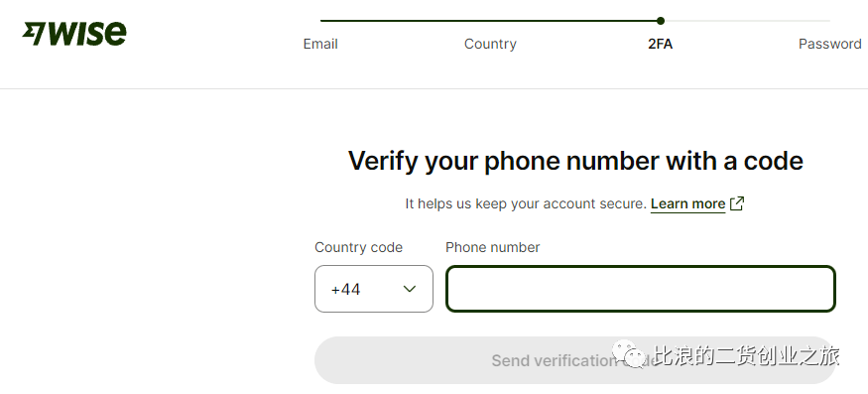
Task: Click the Verify your phone number heading
Action: pyautogui.click(x=575, y=161)
